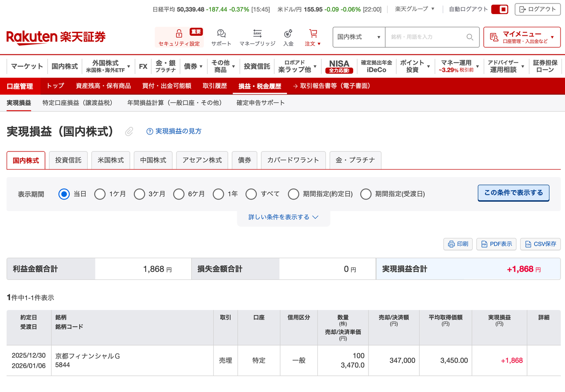Screen dimensions: 565x392
Task: Select the すべて period radio button
Action: point(251,194)
